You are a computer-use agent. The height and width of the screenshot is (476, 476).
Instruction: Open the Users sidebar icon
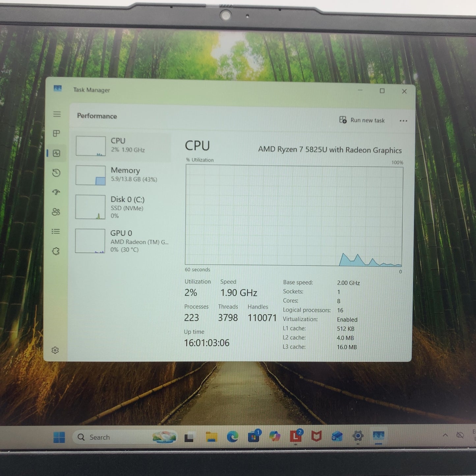[x=56, y=212]
